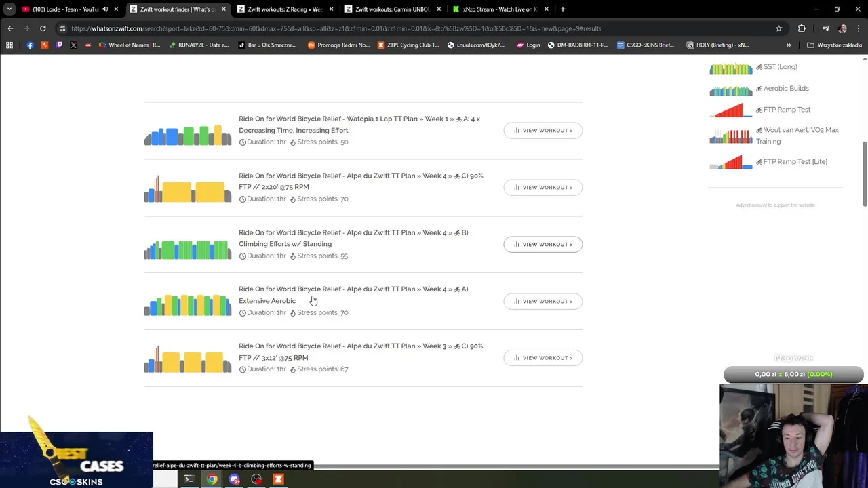Open the X (Twitter) bookmark icon
Viewport: 868px width, 488px height.
[x=73, y=45]
